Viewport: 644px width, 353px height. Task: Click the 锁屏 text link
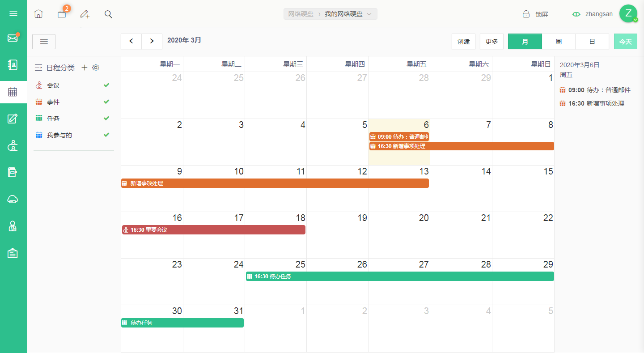pos(542,14)
